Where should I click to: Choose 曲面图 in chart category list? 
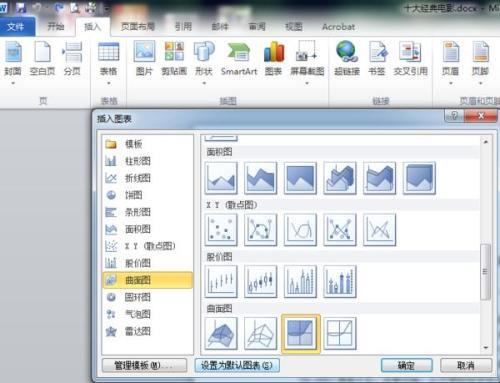(x=148, y=280)
